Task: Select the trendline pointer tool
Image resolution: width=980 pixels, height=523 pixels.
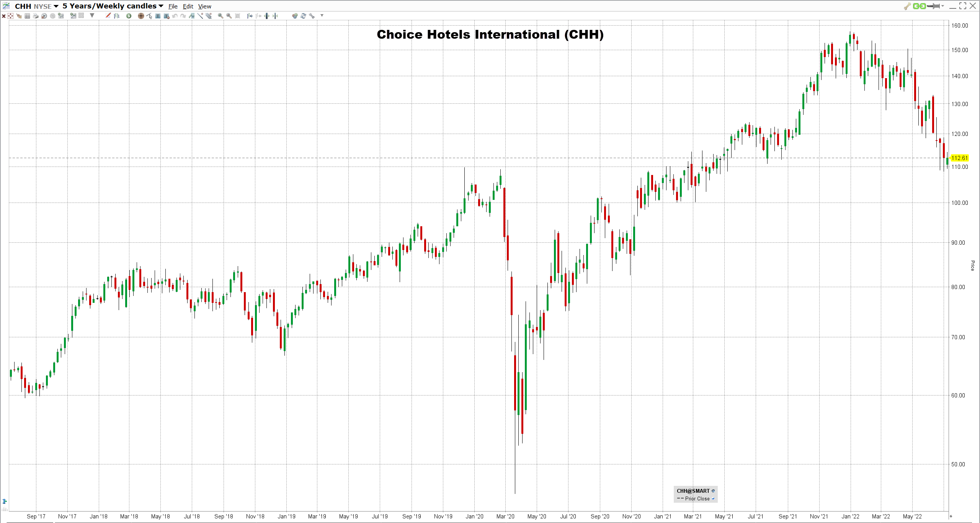Action: tap(149, 16)
